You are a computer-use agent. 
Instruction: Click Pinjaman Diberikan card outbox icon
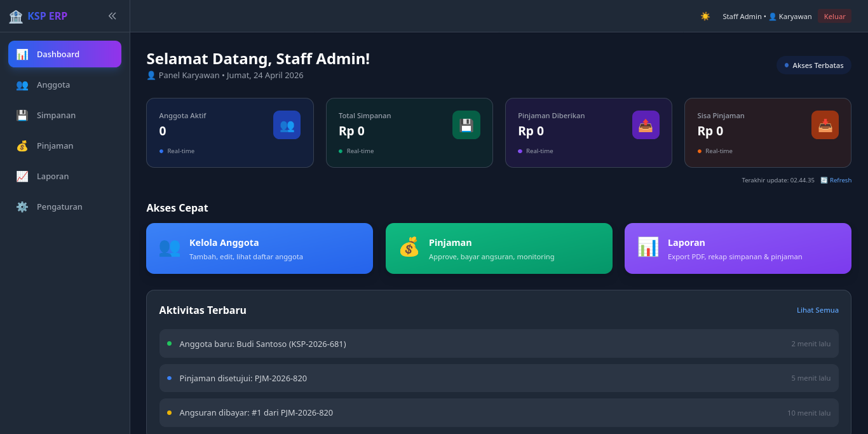click(x=646, y=125)
